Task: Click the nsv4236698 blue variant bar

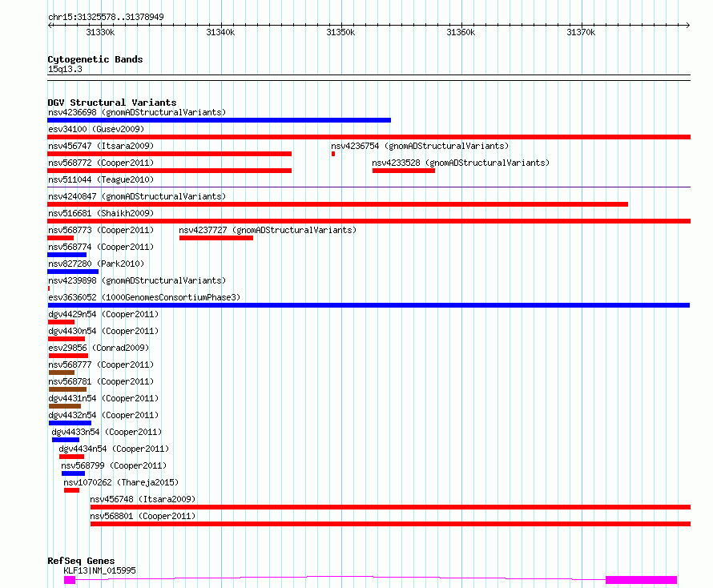Action: click(x=219, y=120)
